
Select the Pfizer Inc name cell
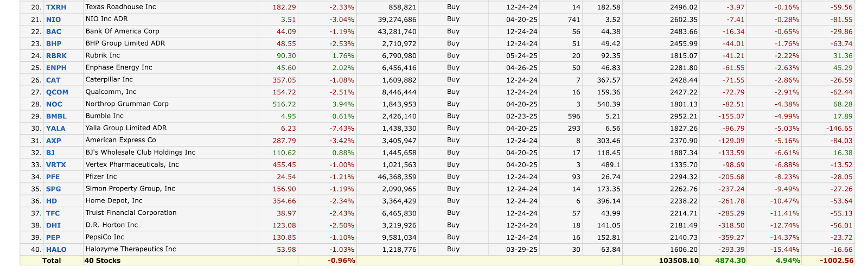click(x=170, y=177)
